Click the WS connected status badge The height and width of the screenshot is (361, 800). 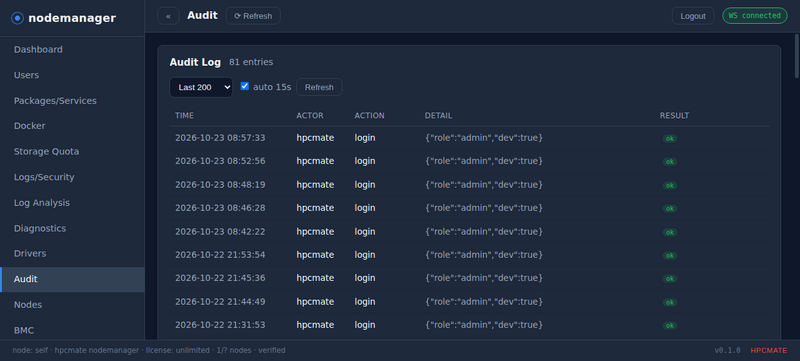pos(755,15)
